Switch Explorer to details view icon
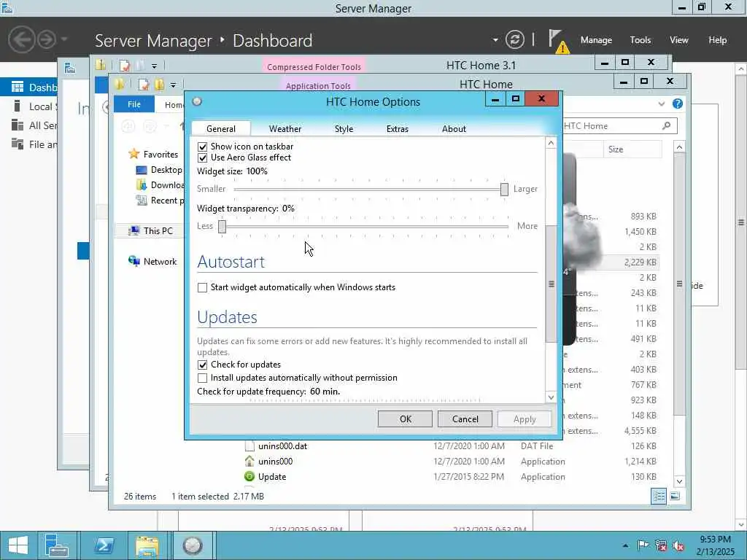This screenshot has width=747, height=560. tap(659, 496)
